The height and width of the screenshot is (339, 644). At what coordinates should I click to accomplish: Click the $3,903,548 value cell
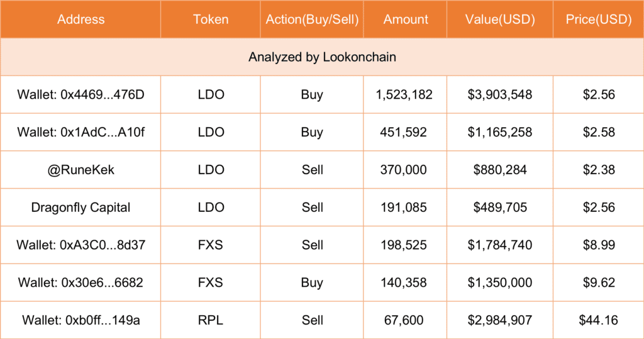click(500, 95)
